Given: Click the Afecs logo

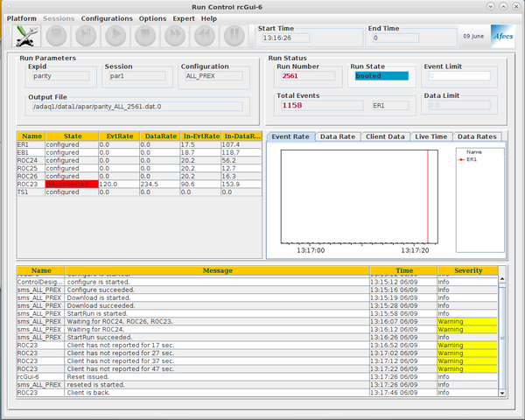Looking at the screenshot, I should 503,36.
